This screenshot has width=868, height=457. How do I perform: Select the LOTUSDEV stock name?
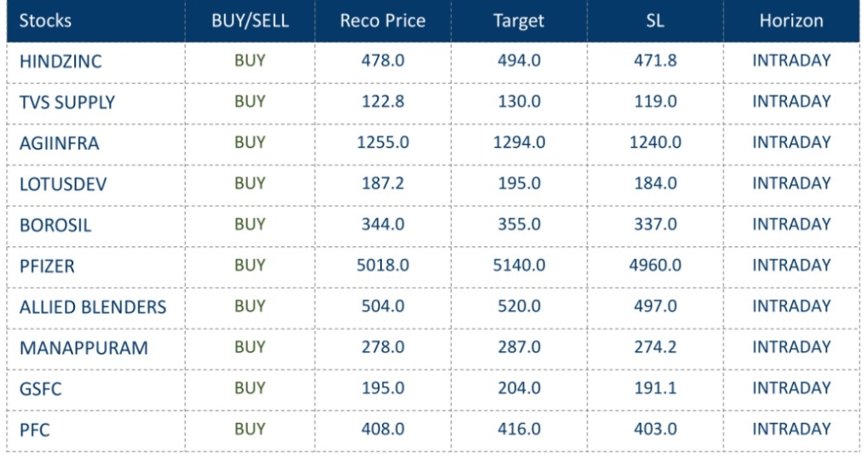62,184
